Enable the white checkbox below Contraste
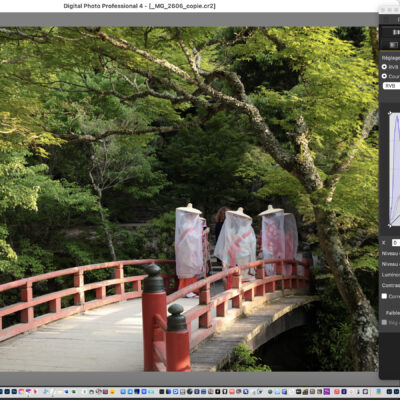This screenshot has height=400, width=400. click(x=384, y=296)
